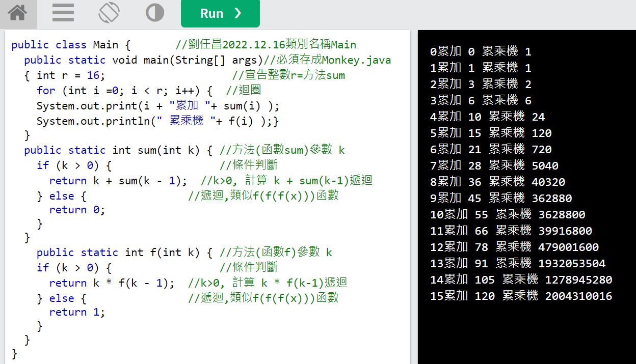Click output line '0累加 0 累乘機 1'
This screenshot has width=636, height=364.
[481, 51]
